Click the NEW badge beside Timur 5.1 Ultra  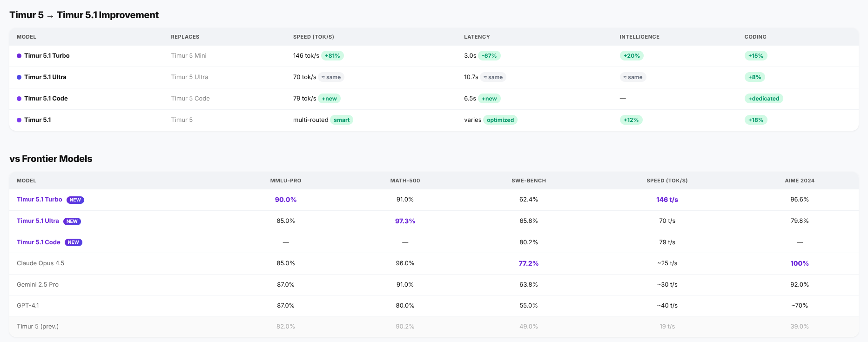point(72,221)
